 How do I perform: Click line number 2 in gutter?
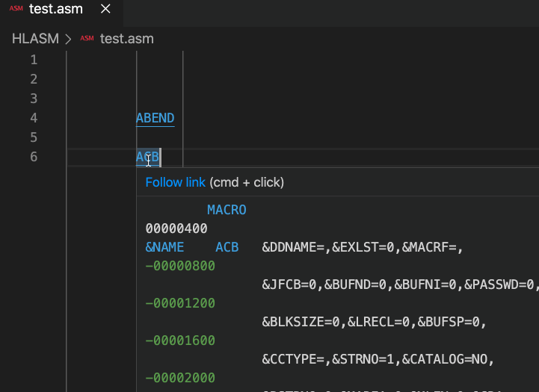coord(34,79)
